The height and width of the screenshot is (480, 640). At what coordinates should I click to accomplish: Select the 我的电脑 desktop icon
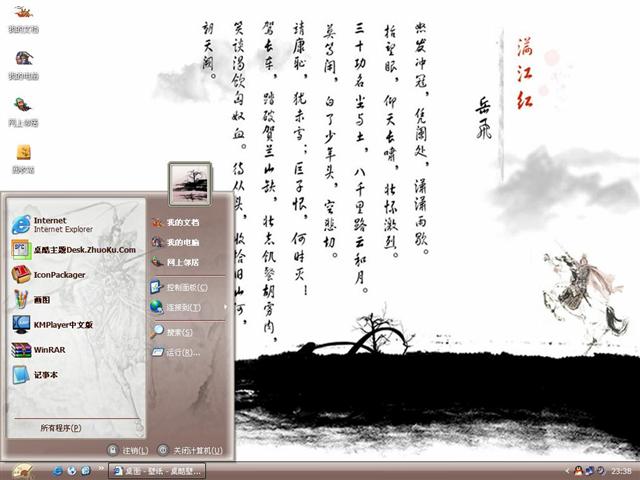tap(23, 65)
